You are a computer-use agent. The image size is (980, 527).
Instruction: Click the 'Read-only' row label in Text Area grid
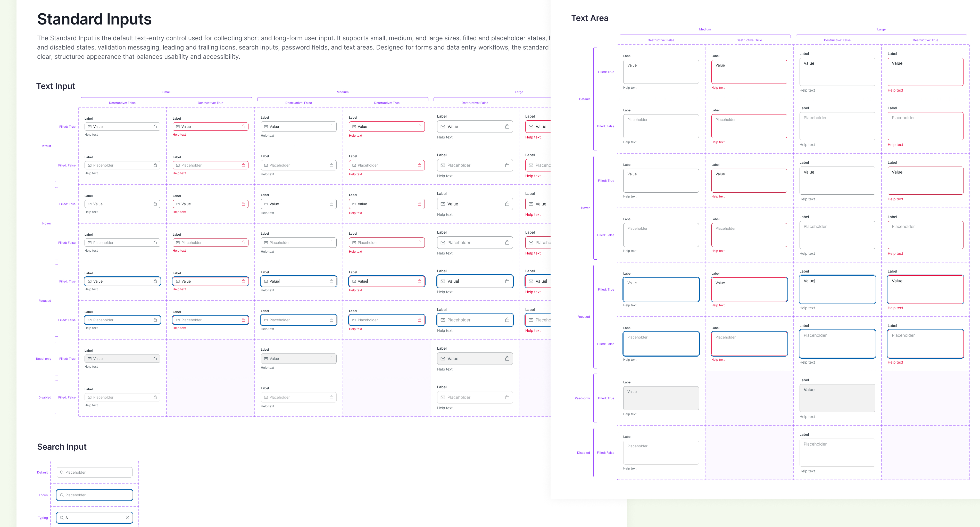point(582,398)
